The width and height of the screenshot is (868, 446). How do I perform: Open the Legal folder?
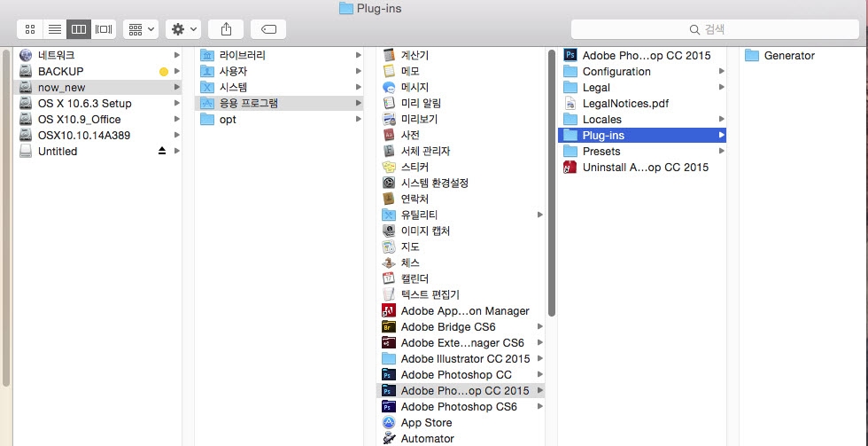coord(642,88)
